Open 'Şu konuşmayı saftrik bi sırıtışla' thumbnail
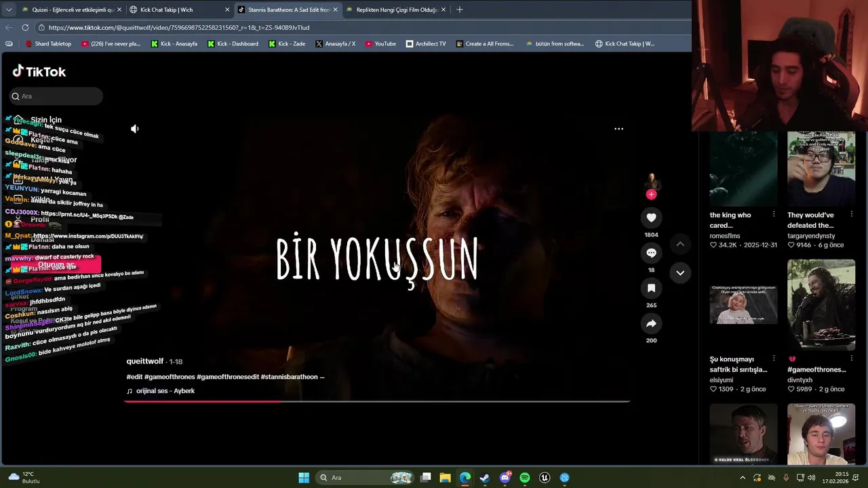Image resolution: width=868 pixels, height=488 pixels. (743, 304)
